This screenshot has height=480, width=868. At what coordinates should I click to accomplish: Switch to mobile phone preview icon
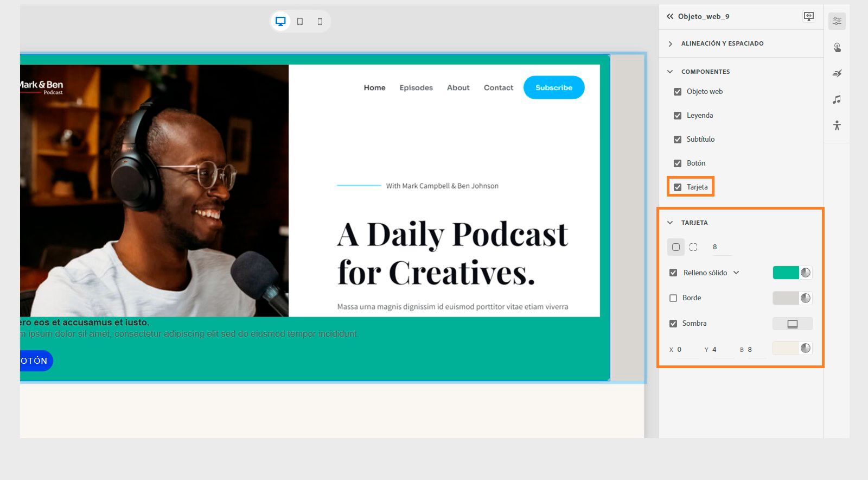320,21
